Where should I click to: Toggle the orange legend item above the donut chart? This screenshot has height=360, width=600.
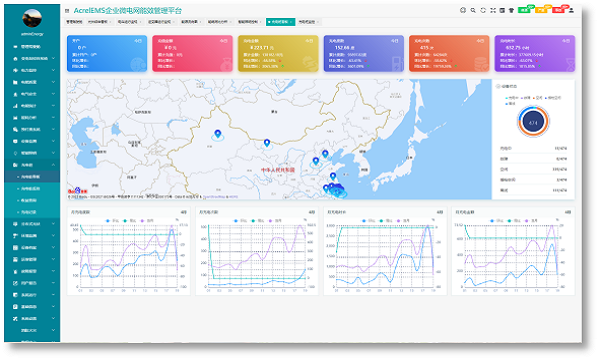pos(537,98)
